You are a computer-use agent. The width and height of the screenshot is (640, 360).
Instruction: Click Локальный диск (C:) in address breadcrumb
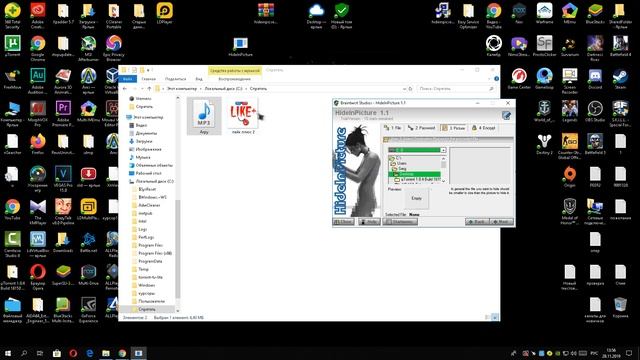223,89
